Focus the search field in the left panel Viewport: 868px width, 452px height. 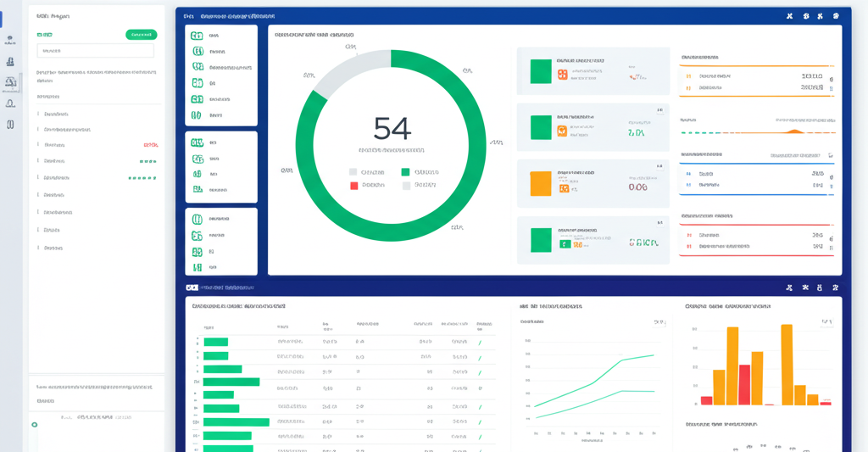95,51
